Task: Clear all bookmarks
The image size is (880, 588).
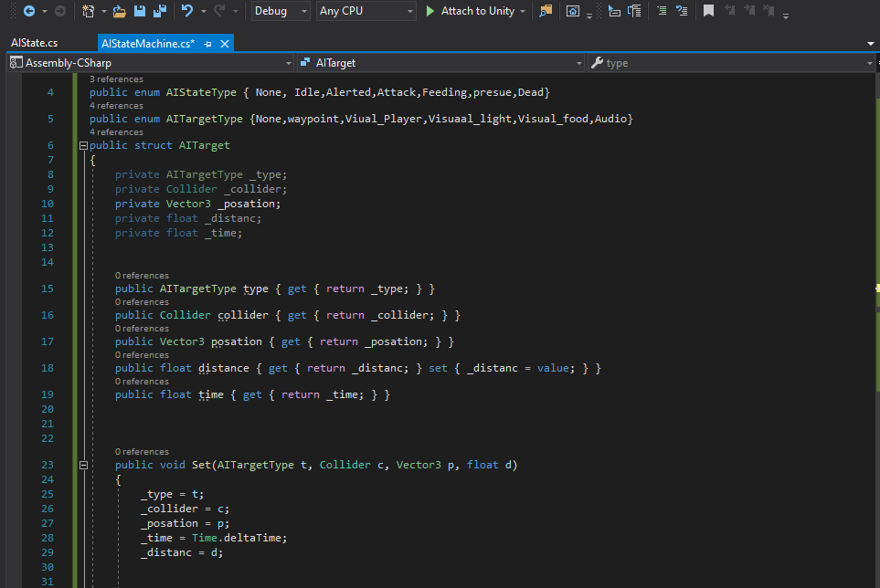Action: click(x=769, y=11)
